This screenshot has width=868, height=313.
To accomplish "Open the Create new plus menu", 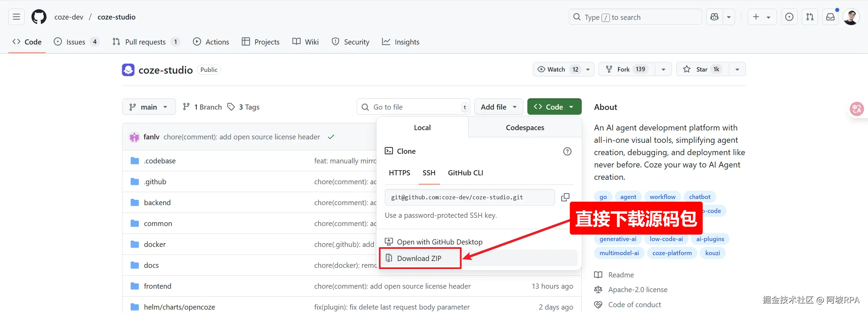I will tap(762, 17).
